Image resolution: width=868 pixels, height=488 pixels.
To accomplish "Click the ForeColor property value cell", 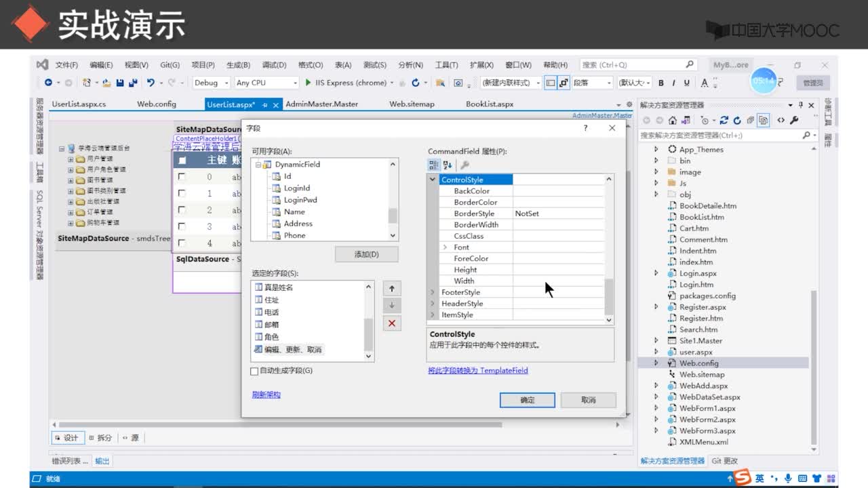I will 558,258.
